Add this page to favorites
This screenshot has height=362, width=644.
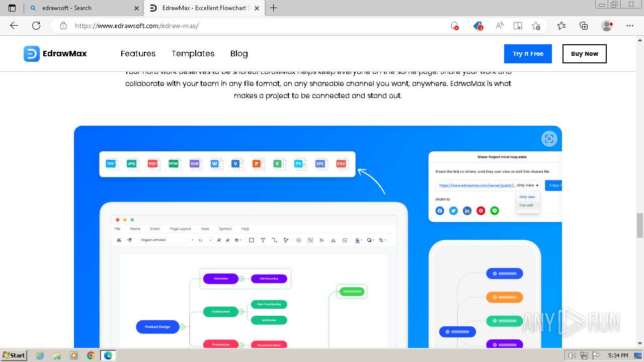536,26
